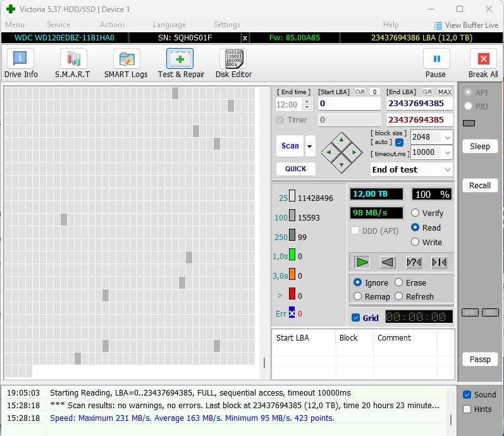Open the Menu menu
504x436 pixels.
point(15,25)
